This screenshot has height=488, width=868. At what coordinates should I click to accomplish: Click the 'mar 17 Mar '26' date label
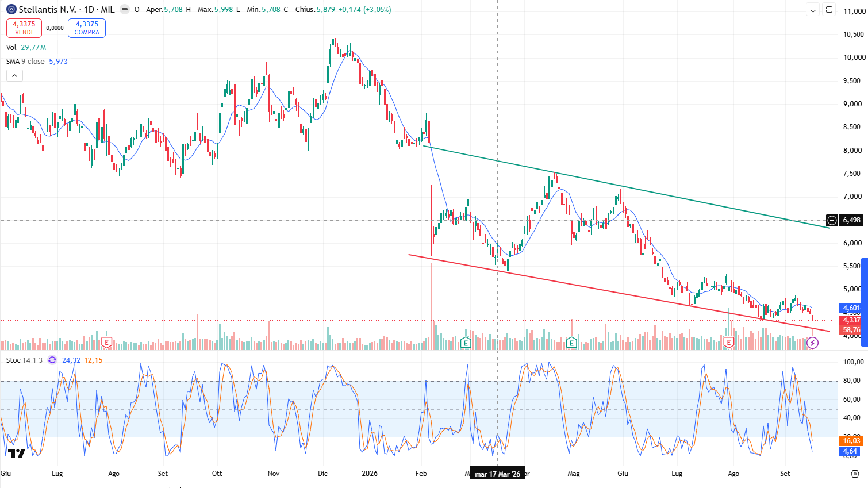[498, 474]
